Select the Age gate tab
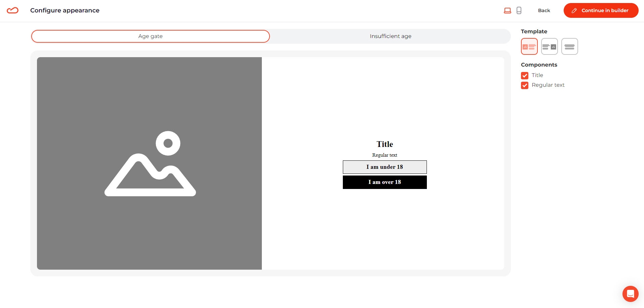 (x=150, y=36)
